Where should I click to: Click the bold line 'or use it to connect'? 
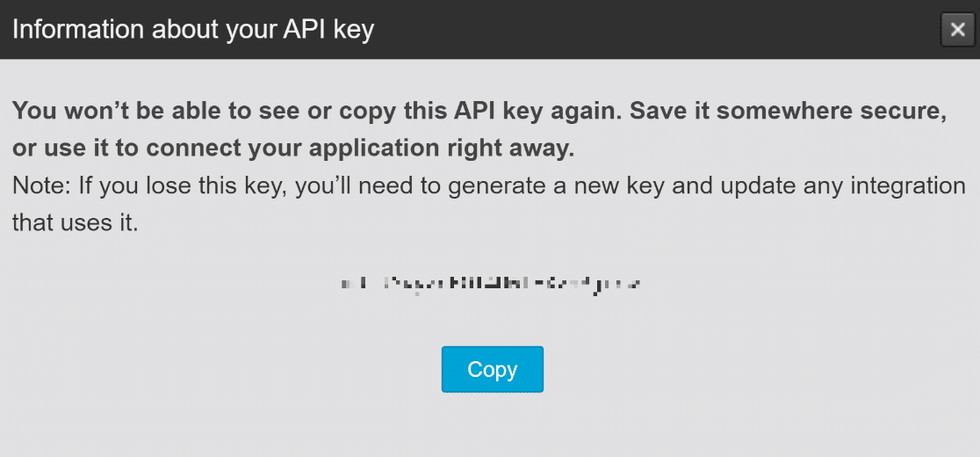pyautogui.click(x=293, y=149)
